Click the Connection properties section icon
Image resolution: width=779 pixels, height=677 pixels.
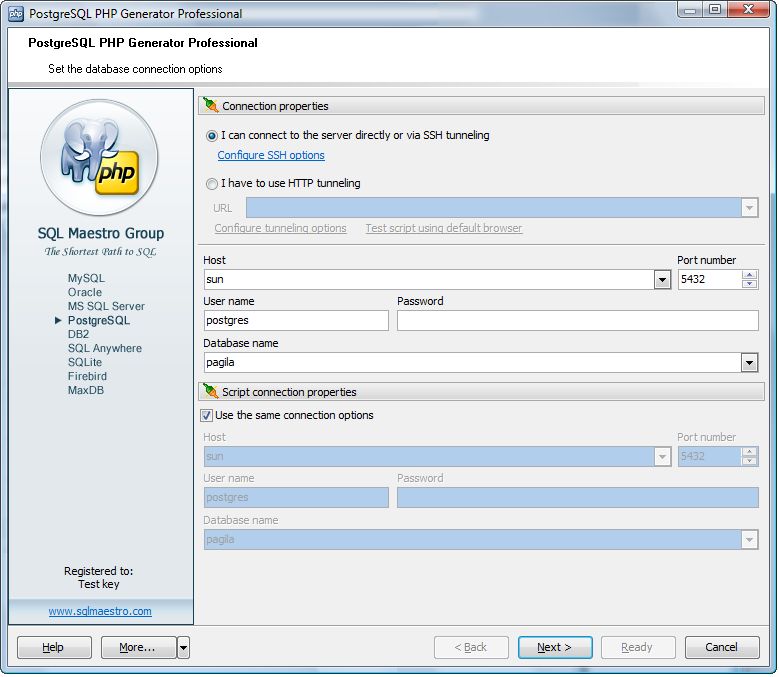(211, 105)
